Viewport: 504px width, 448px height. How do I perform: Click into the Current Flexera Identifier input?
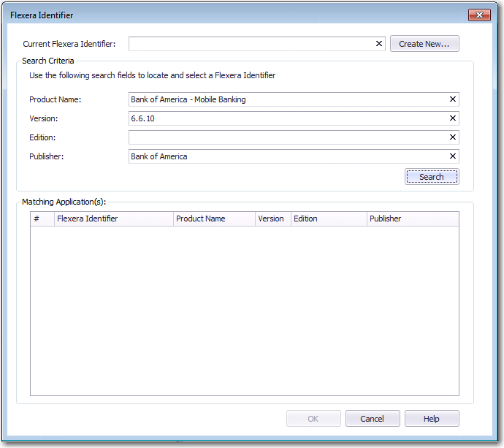pos(251,44)
